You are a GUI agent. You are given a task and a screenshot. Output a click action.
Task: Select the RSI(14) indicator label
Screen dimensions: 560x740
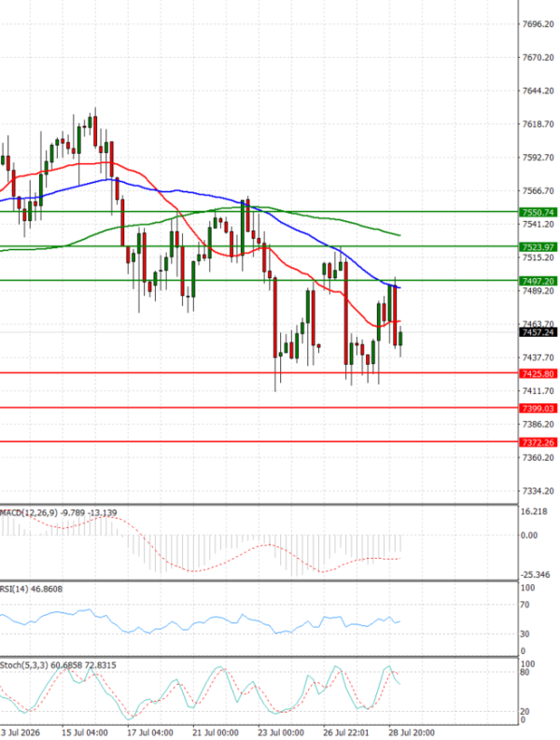click(14, 589)
